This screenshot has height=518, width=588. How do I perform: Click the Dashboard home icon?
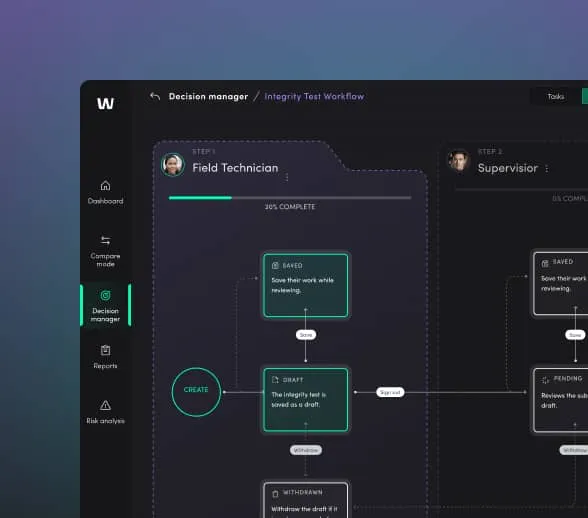click(x=105, y=185)
